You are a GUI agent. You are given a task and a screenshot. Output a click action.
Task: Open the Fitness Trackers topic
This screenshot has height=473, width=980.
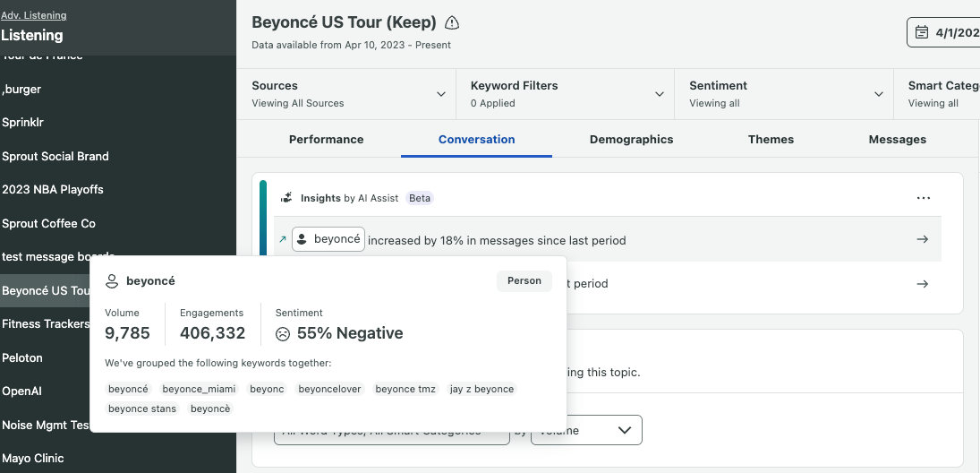click(45, 323)
